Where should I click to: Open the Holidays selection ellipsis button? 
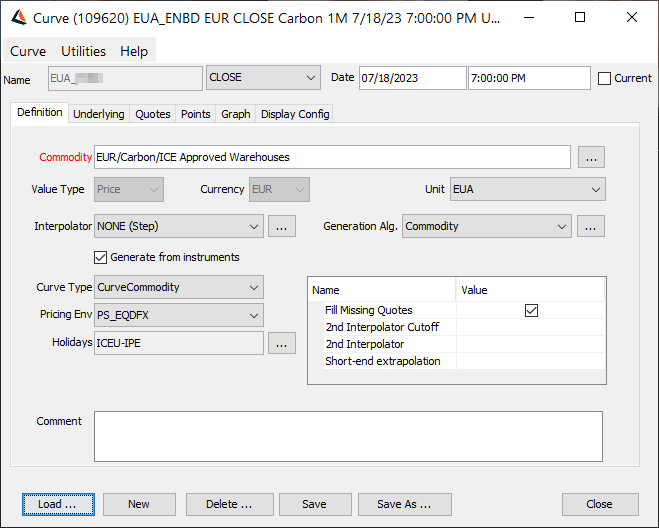282,343
